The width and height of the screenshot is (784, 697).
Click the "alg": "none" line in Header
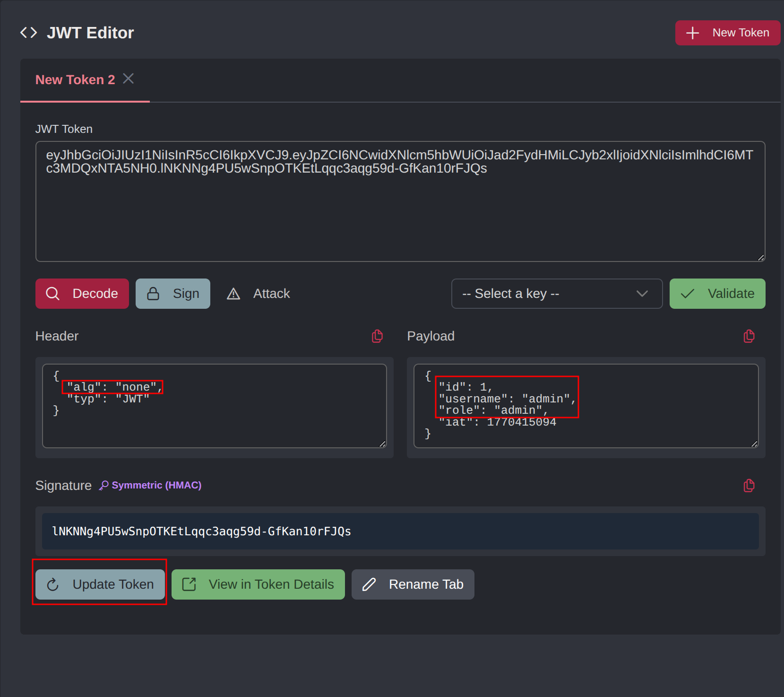[x=115, y=387]
